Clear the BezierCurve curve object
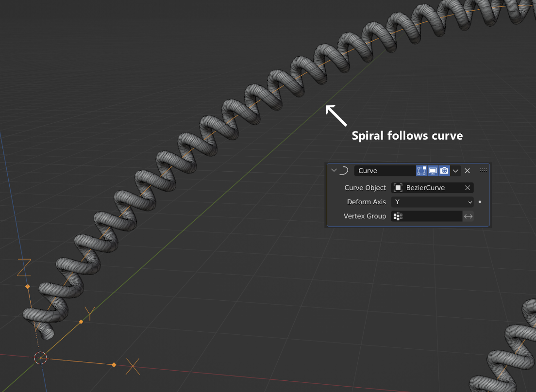Screen dimensions: 536x392 [x=468, y=188]
